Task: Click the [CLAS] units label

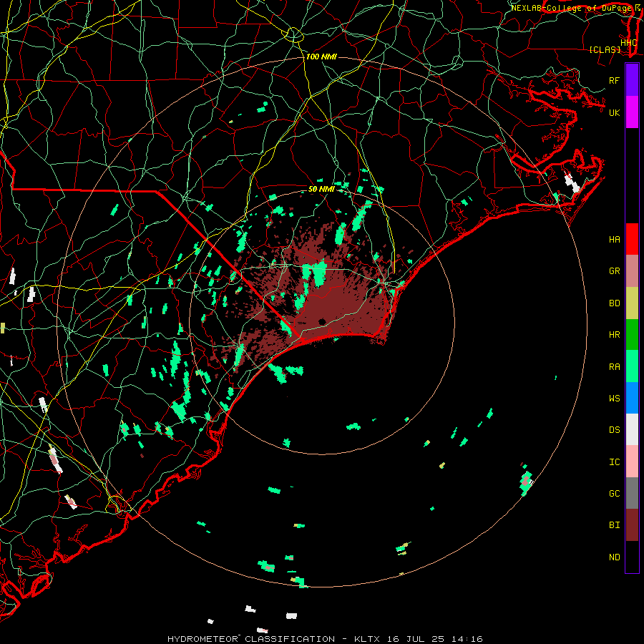Action: click(x=605, y=50)
